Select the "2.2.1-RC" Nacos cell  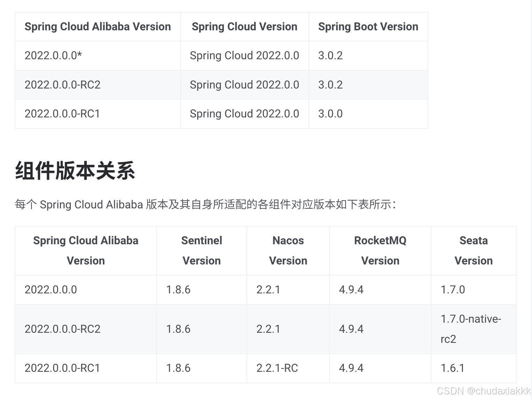coord(277,368)
